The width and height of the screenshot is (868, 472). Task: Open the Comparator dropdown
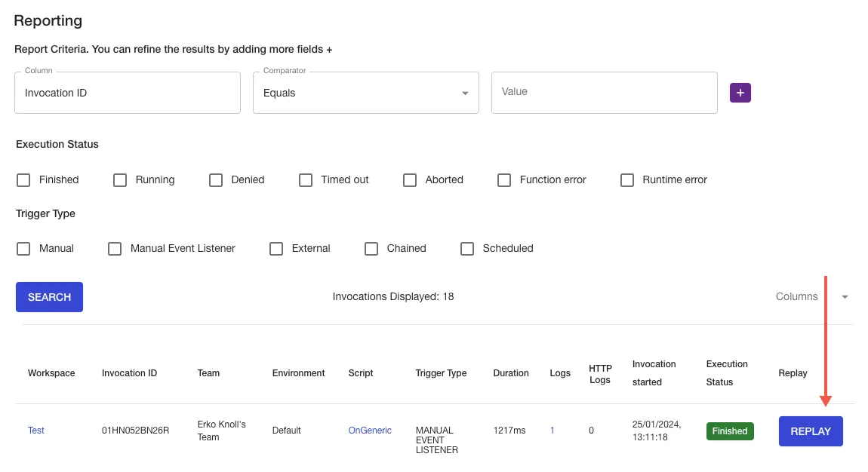(366, 93)
